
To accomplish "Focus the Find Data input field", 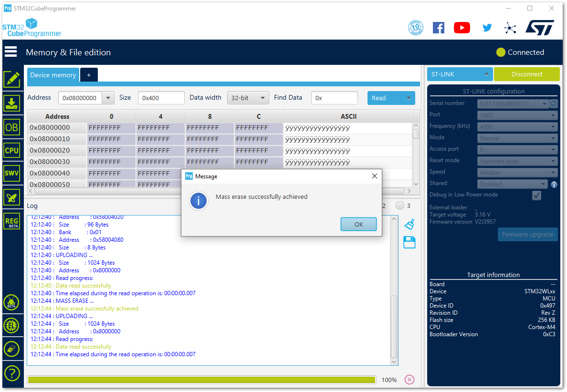I will click(335, 98).
